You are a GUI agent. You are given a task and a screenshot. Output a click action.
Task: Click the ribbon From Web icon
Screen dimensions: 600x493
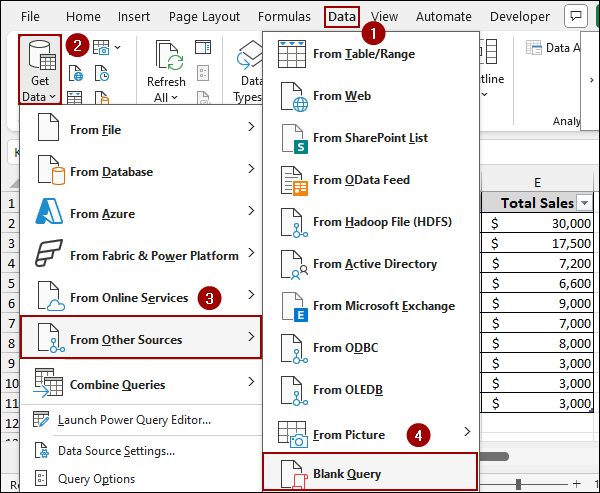[x=76, y=73]
